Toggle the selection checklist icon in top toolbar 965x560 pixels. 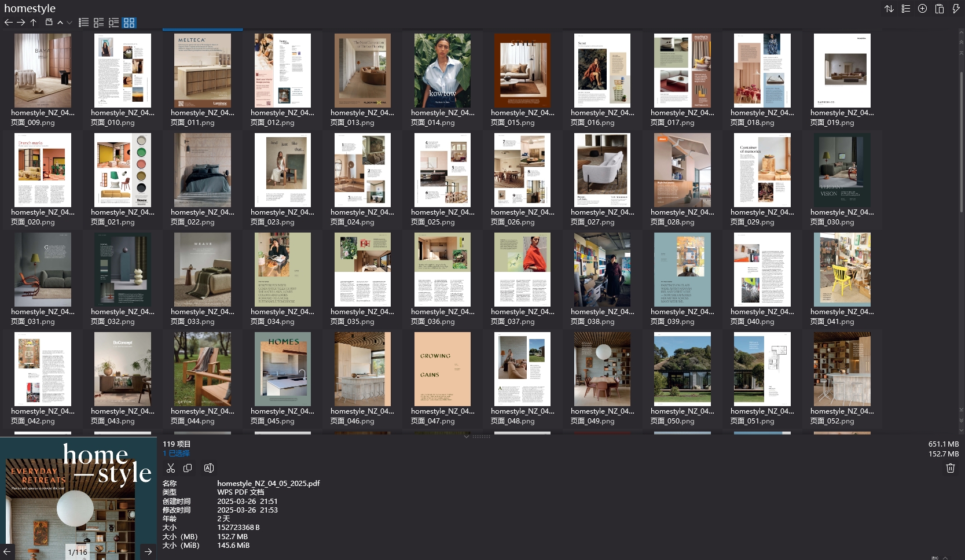(906, 9)
